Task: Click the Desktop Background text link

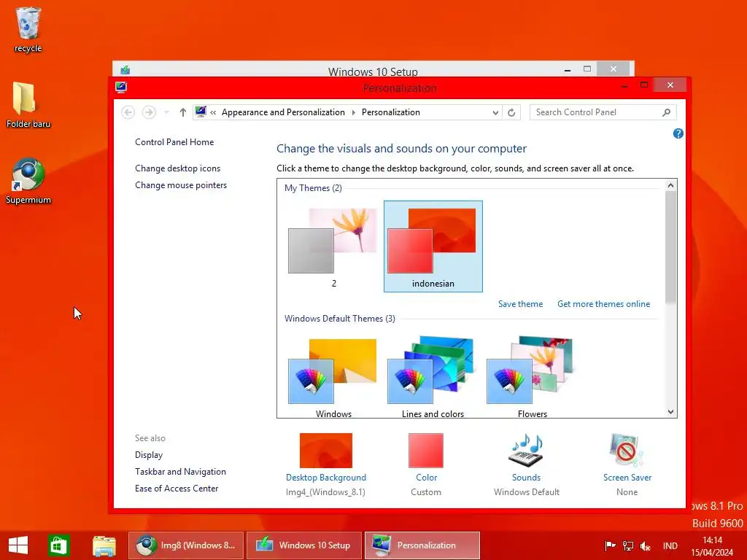Action: [326, 478]
